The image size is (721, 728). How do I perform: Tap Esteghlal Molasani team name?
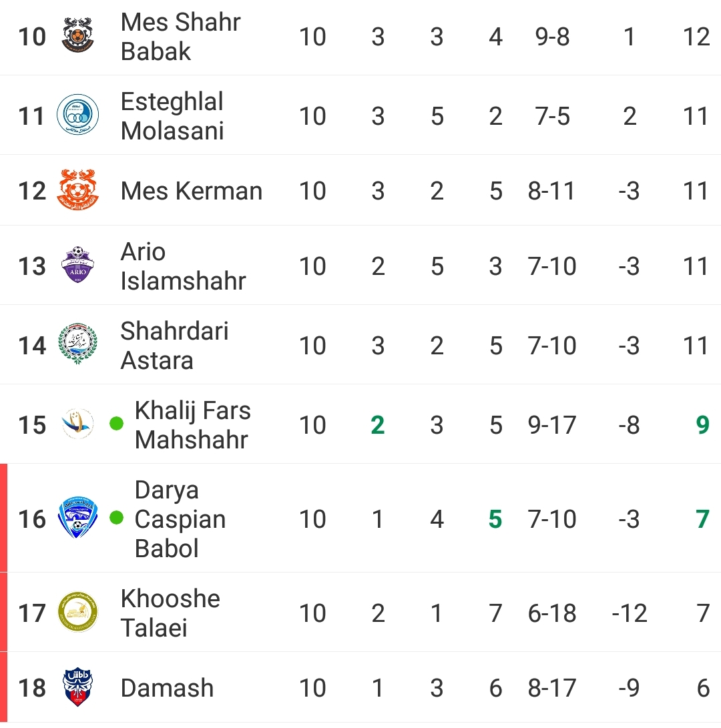172,115
